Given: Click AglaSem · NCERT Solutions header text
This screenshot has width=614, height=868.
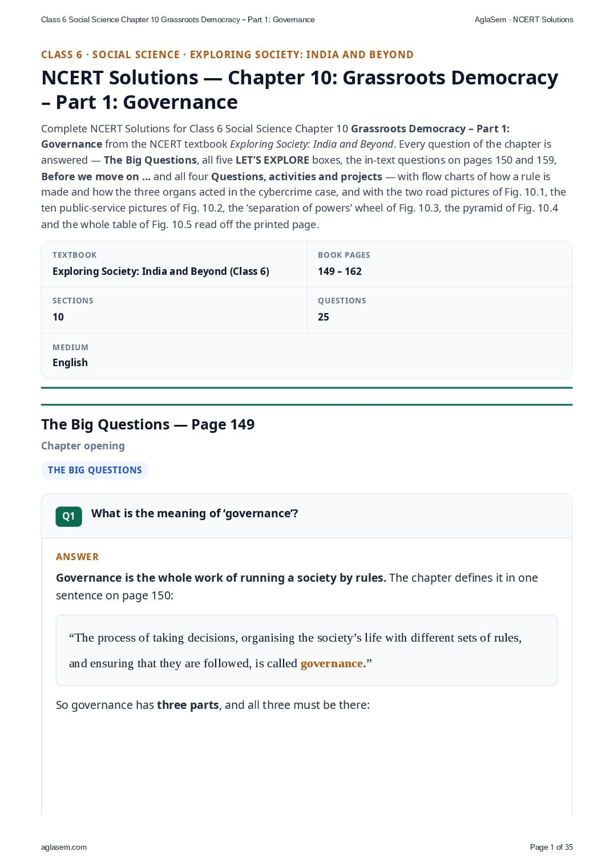Looking at the screenshot, I should 524,19.
